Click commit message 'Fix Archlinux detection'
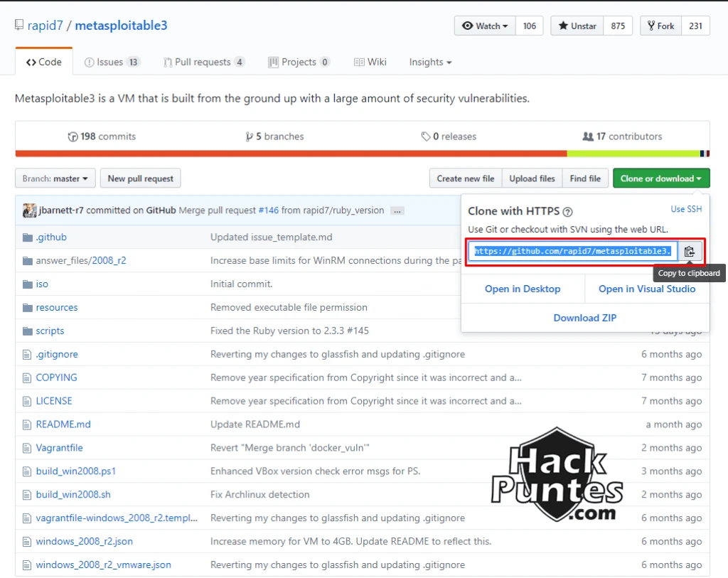This screenshot has width=728, height=578. [x=260, y=495]
